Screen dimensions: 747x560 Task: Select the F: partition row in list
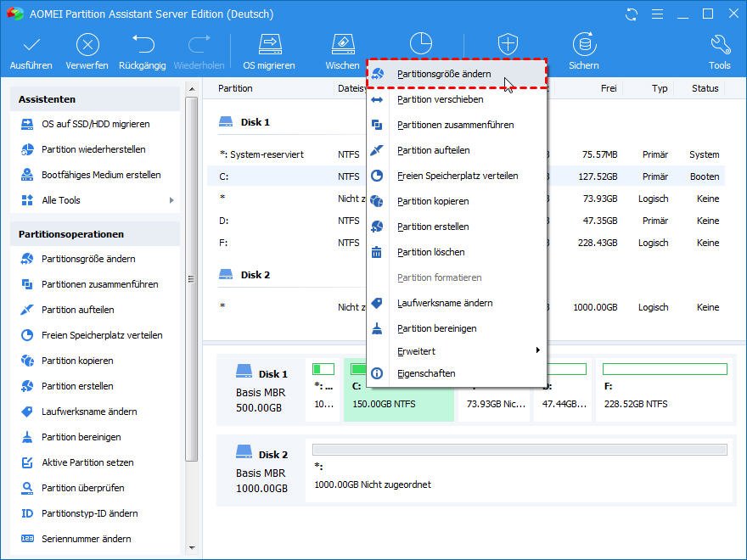tap(466, 243)
